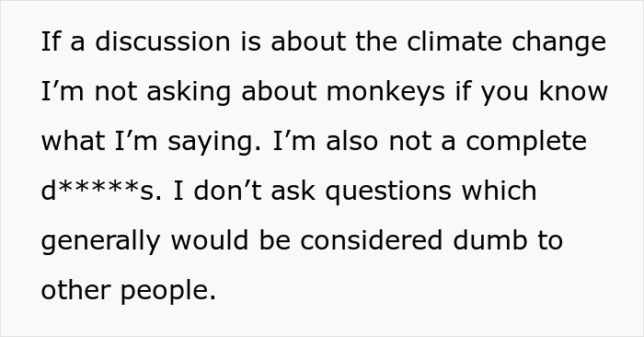Click the censored word "d******s"
Viewport: 644px width, 337px height.
pos(101,191)
